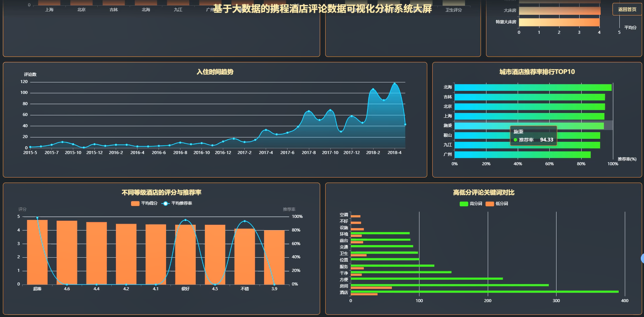Click the 2017-10 trend data point
This screenshot has width=644, height=317.
(330, 110)
